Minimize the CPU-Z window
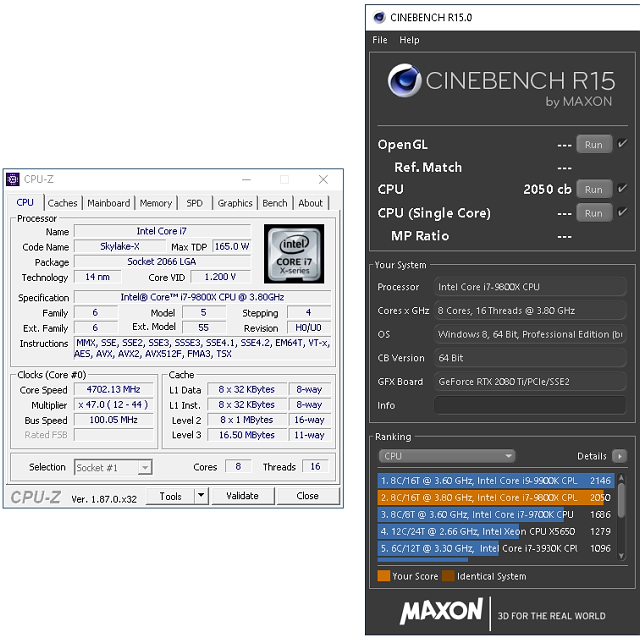The image size is (640, 638). [246, 180]
